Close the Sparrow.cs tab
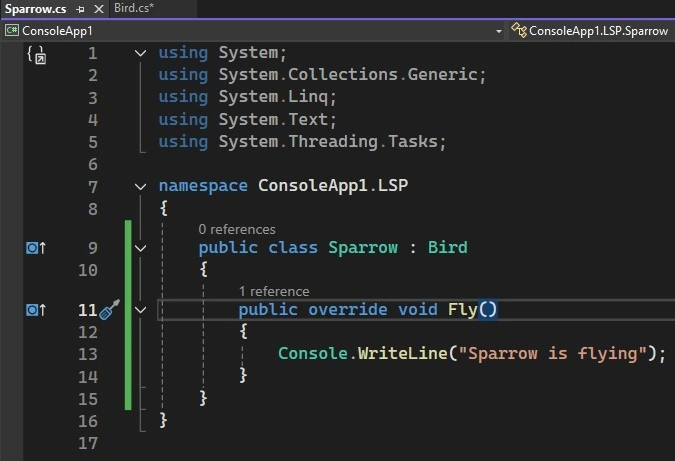 (x=99, y=9)
